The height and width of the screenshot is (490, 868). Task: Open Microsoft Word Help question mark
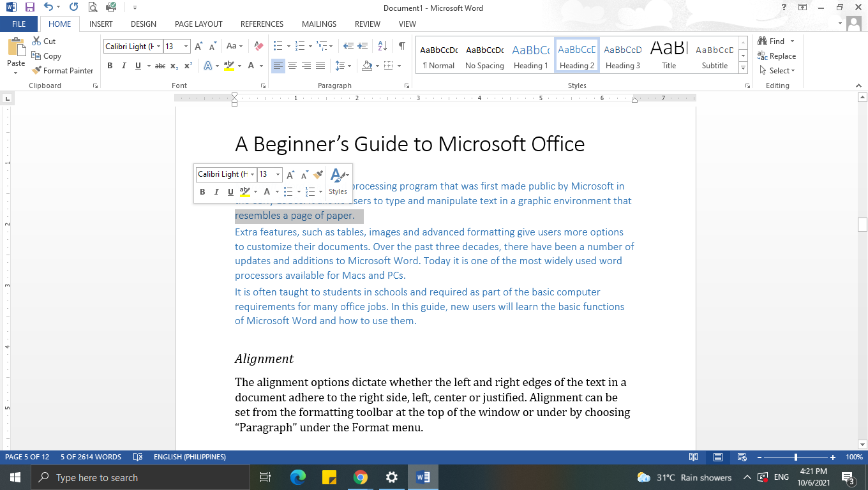click(x=784, y=8)
